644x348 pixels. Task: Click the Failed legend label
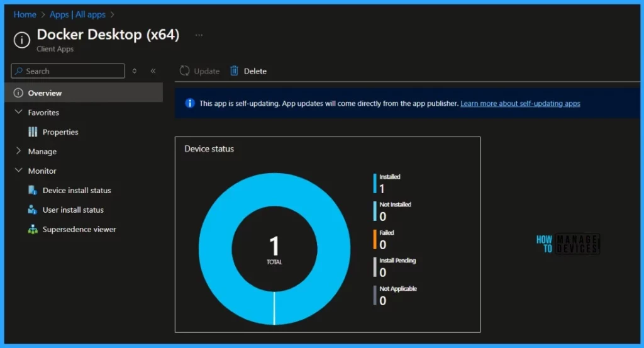tap(387, 233)
